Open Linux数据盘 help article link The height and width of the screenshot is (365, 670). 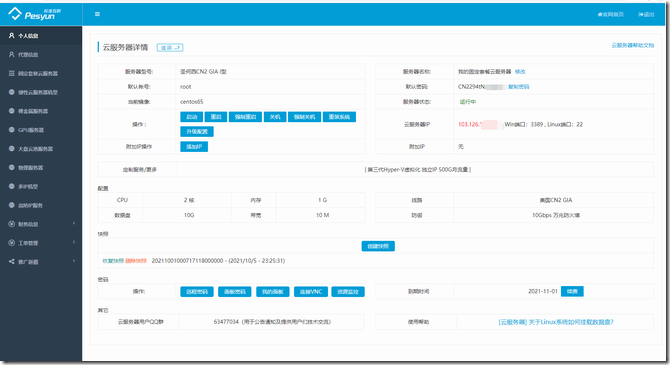556,322
